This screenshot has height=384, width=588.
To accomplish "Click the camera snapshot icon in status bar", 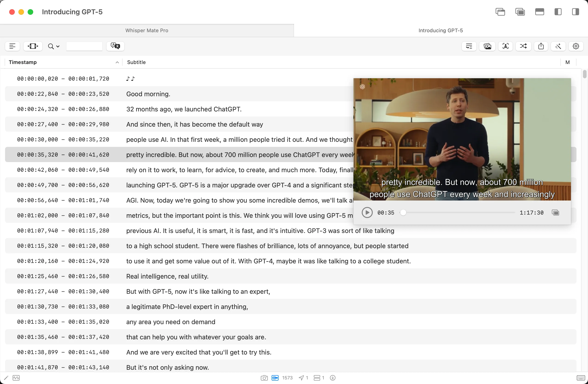I will [x=264, y=378].
